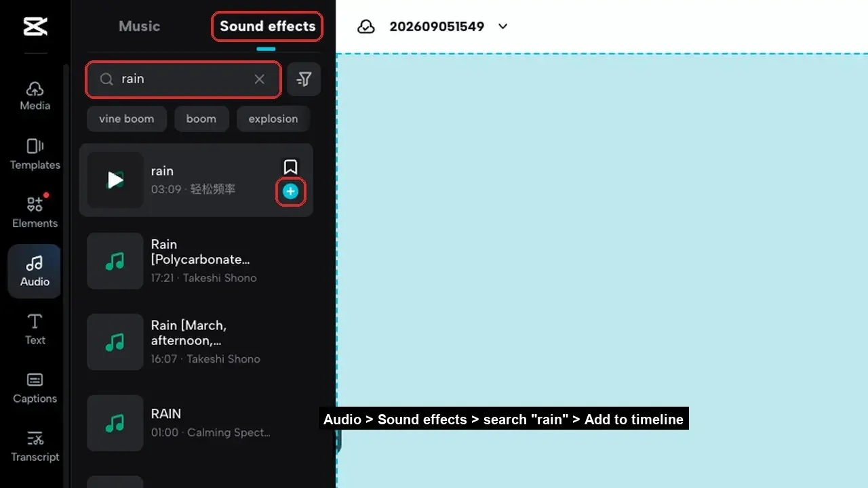Open the Captions panel

35,388
